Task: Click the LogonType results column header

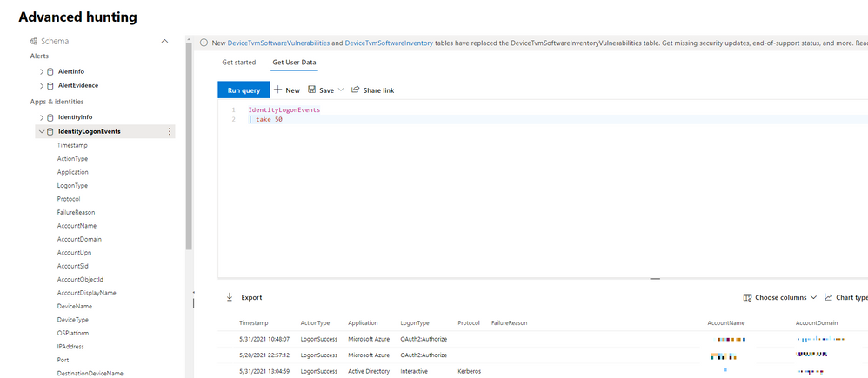Action: 415,322
